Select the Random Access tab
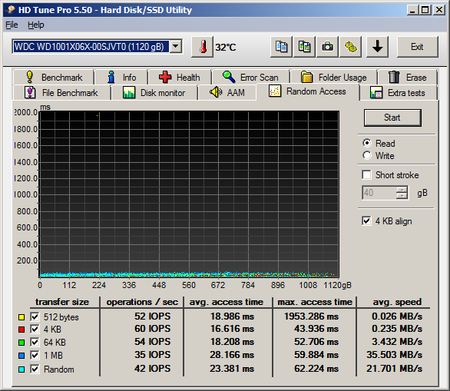 (308, 91)
